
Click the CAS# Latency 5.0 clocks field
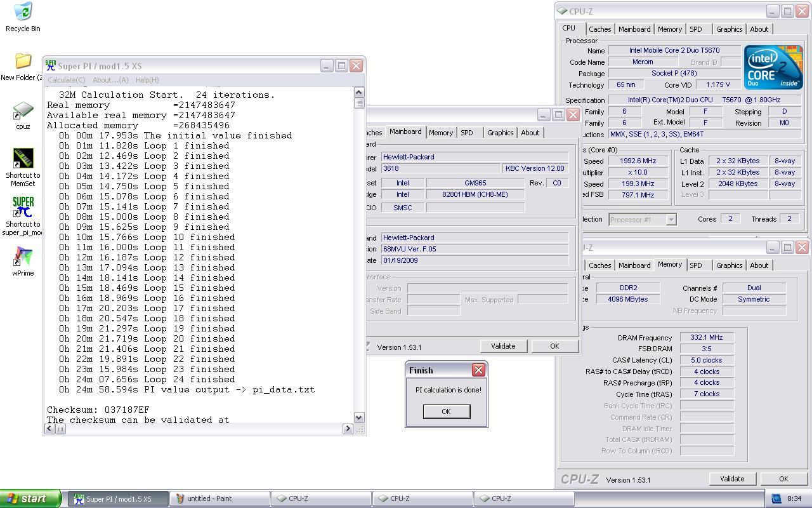coord(707,360)
